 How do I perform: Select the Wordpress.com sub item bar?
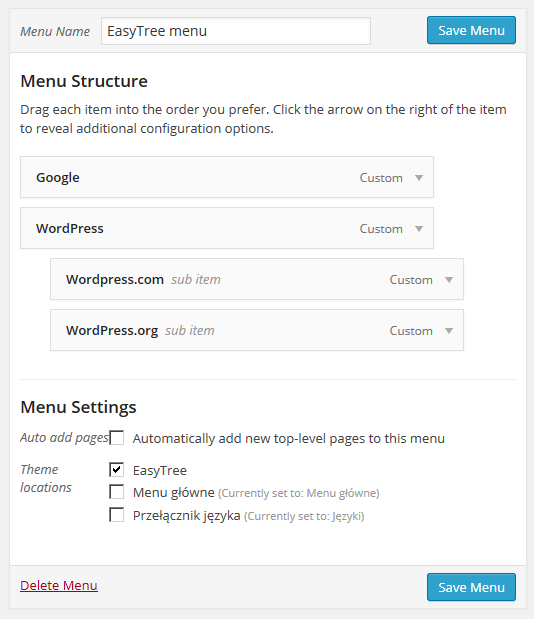point(257,279)
